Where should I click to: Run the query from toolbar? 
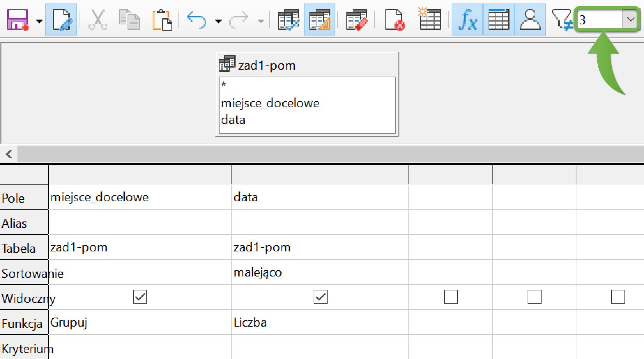tap(288, 20)
